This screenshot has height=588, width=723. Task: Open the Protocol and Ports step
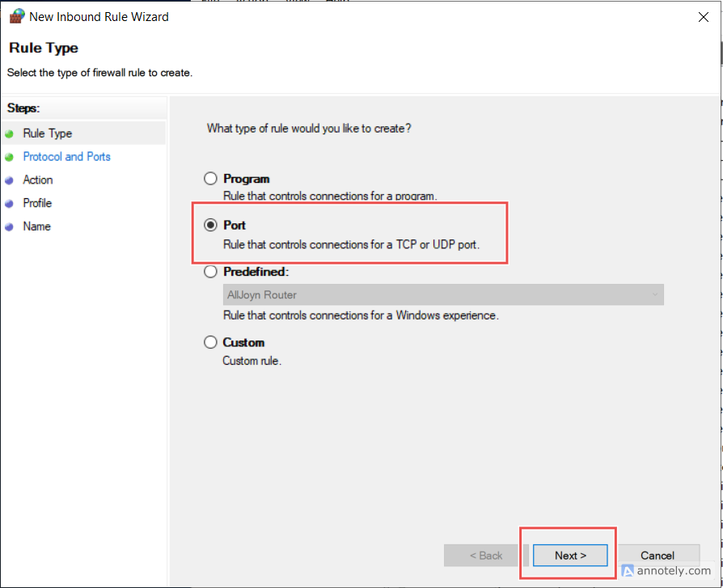[x=67, y=157]
